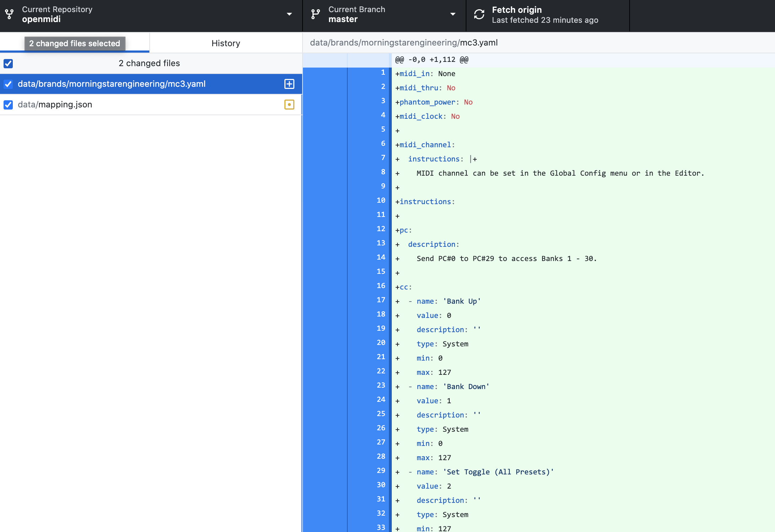
Task: Toggle the select-all changed files checkbox
Action: pos(8,63)
